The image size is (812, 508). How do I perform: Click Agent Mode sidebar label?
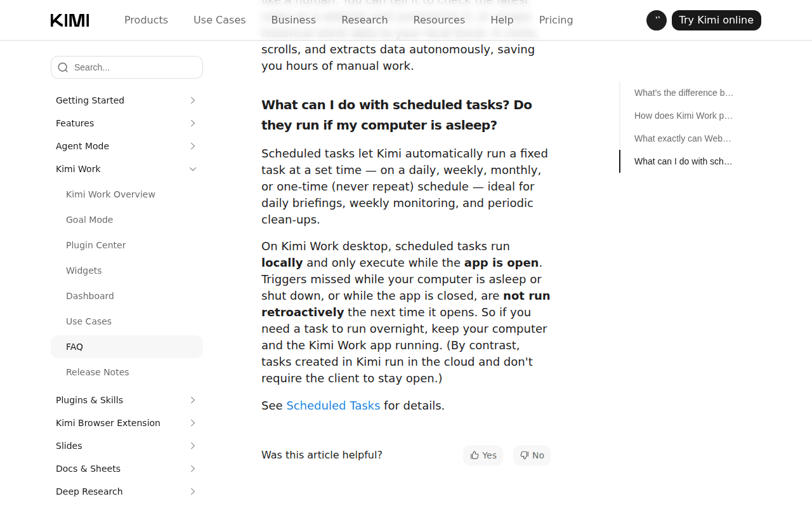coord(82,146)
